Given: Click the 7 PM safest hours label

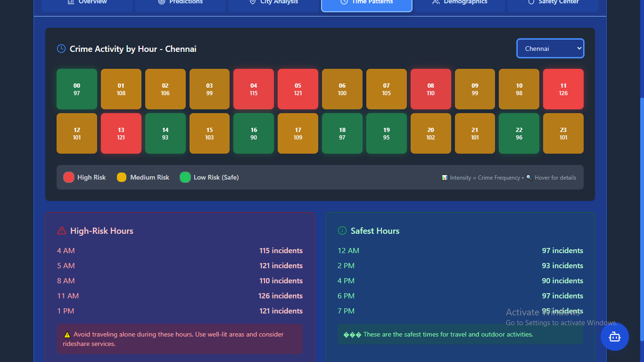Looking at the screenshot, I should pos(346,311).
